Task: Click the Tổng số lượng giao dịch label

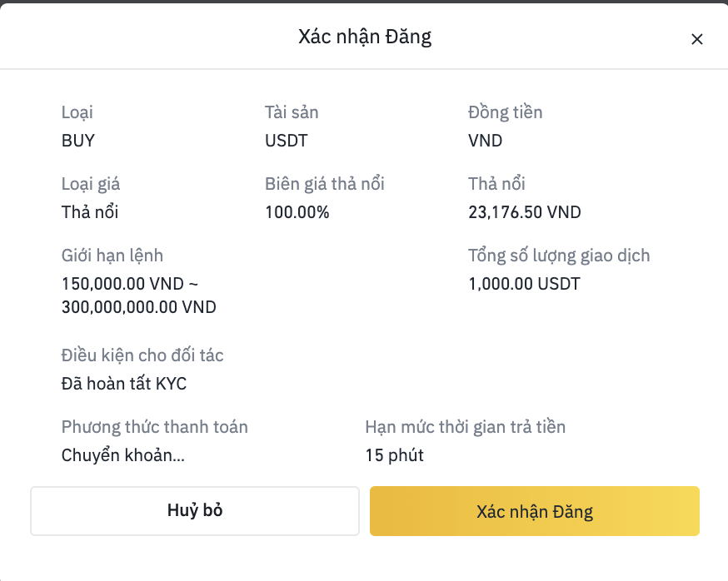Action: point(559,256)
